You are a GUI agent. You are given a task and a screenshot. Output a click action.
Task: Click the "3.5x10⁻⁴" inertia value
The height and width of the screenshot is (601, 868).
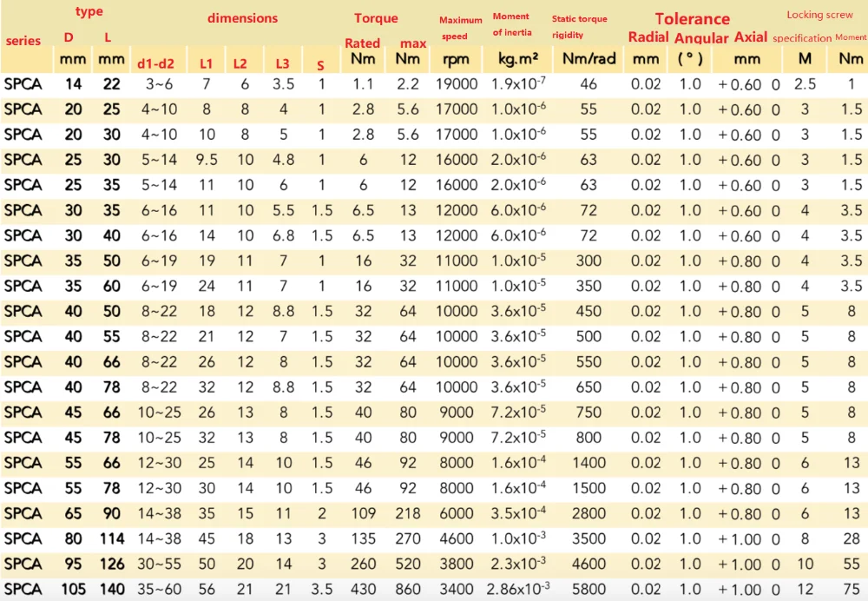(518, 513)
